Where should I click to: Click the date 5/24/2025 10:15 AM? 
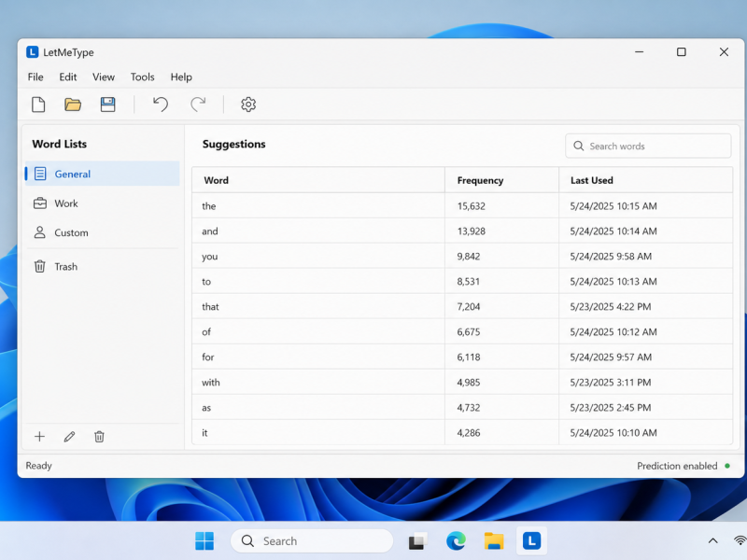[x=613, y=206]
